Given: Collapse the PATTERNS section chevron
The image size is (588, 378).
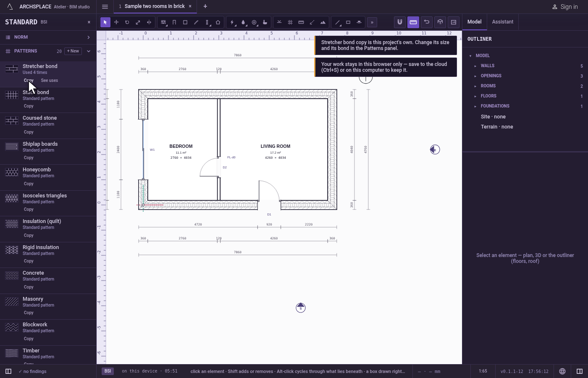Looking at the screenshot, I should (89, 51).
